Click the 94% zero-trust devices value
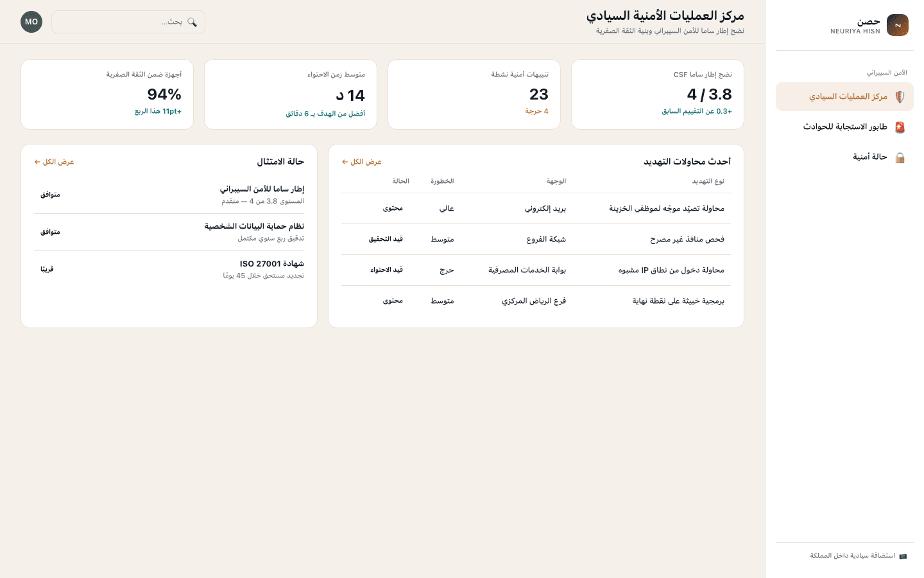 click(164, 94)
